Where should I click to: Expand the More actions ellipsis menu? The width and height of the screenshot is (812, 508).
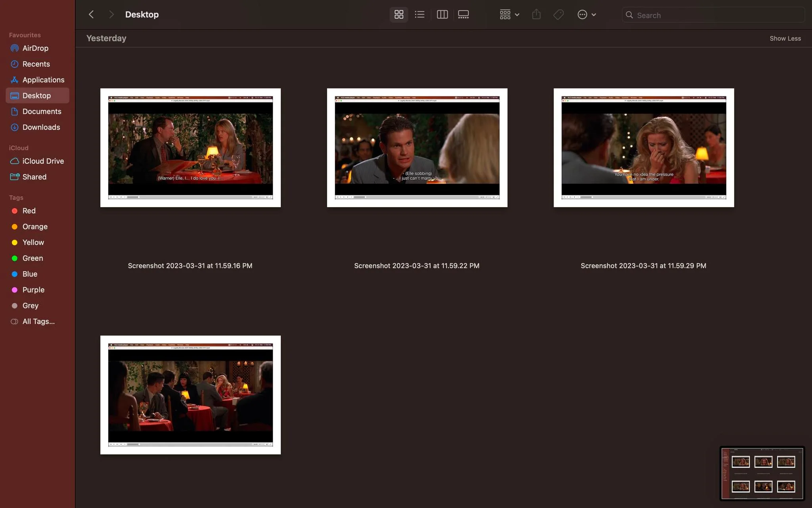pos(586,15)
